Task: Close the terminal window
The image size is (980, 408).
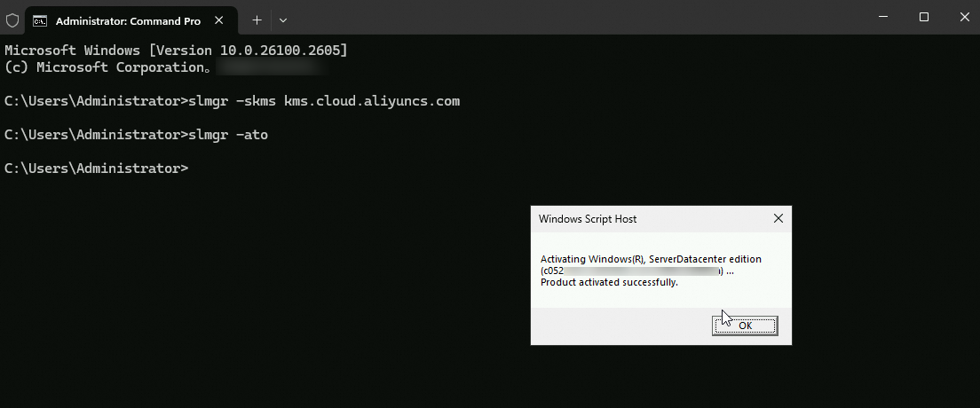Action: click(x=964, y=18)
